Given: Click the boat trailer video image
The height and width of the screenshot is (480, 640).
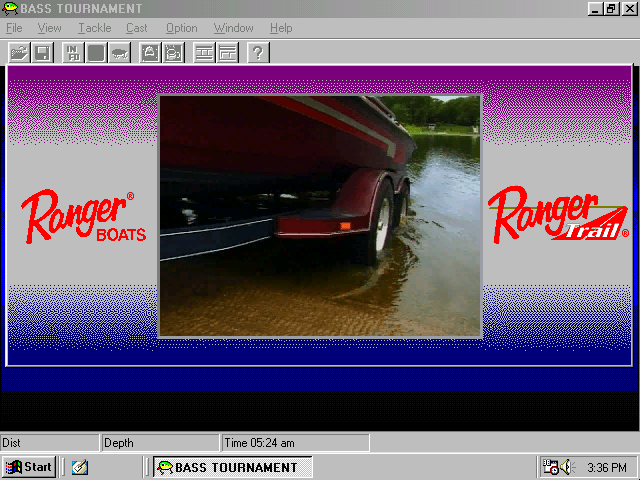Looking at the screenshot, I should (x=320, y=216).
